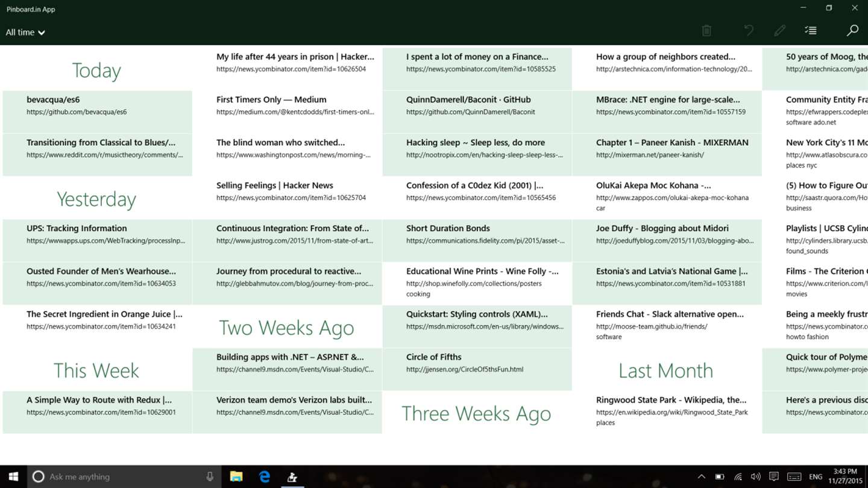868x488 pixels.
Task: Open MBrace: .NET engine for large-scale bookmark
Action: pos(667,112)
